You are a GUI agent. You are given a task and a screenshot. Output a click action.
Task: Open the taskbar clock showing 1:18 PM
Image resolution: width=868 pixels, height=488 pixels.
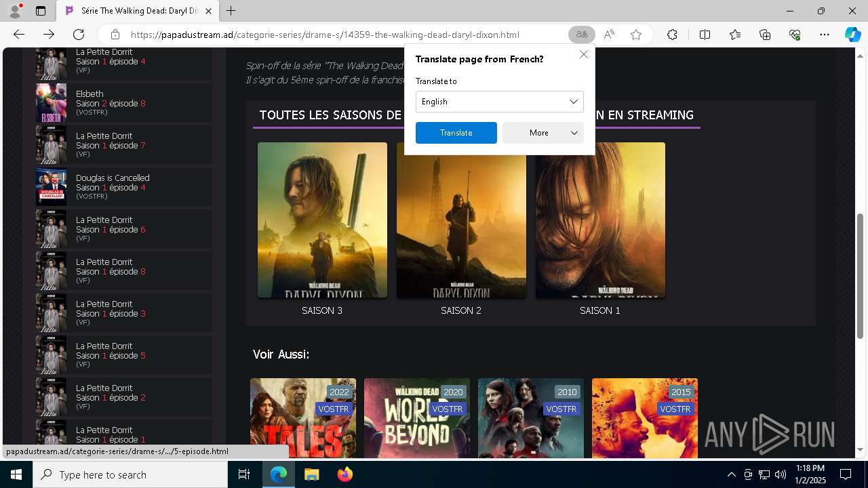click(x=810, y=474)
